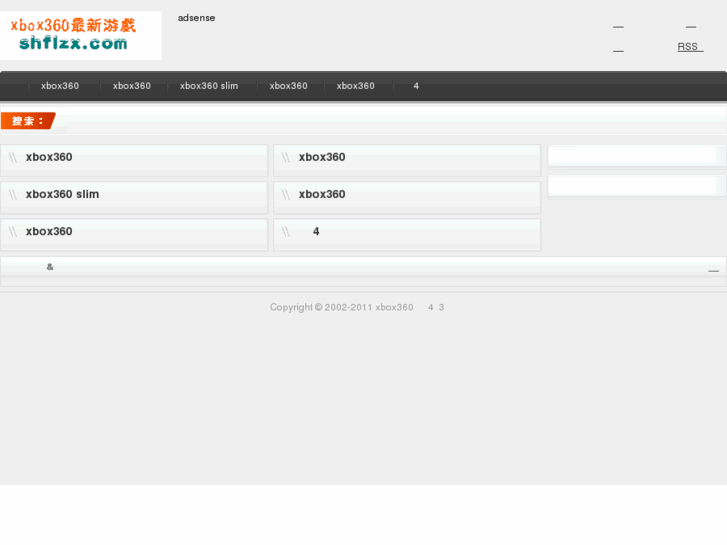This screenshot has height=545, width=727.
Task: Select the 4 item in the navigation bar
Action: pos(416,86)
